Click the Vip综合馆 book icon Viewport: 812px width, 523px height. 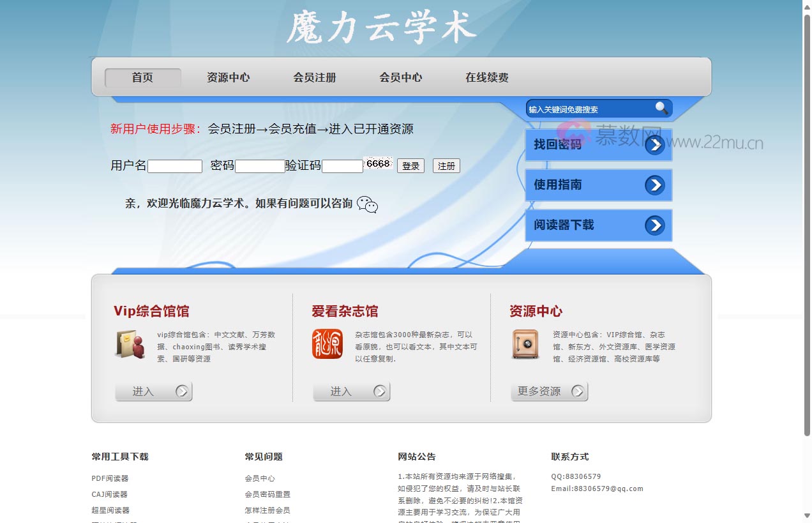130,345
